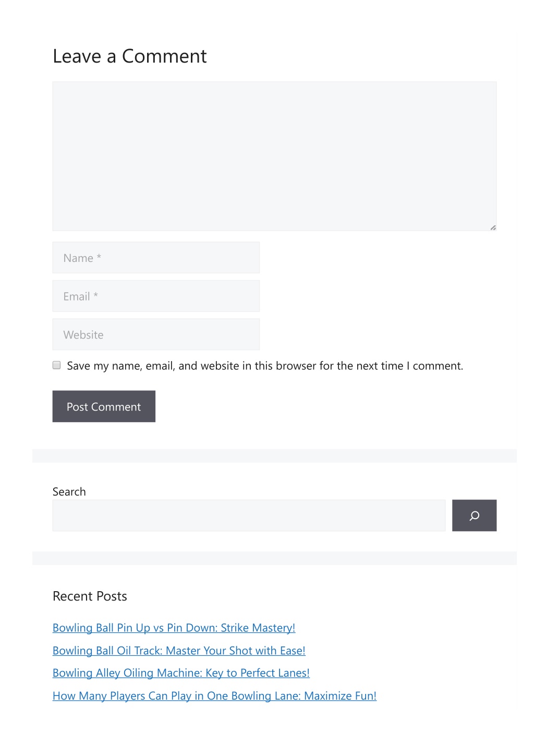Focus the Search text box

point(249,515)
